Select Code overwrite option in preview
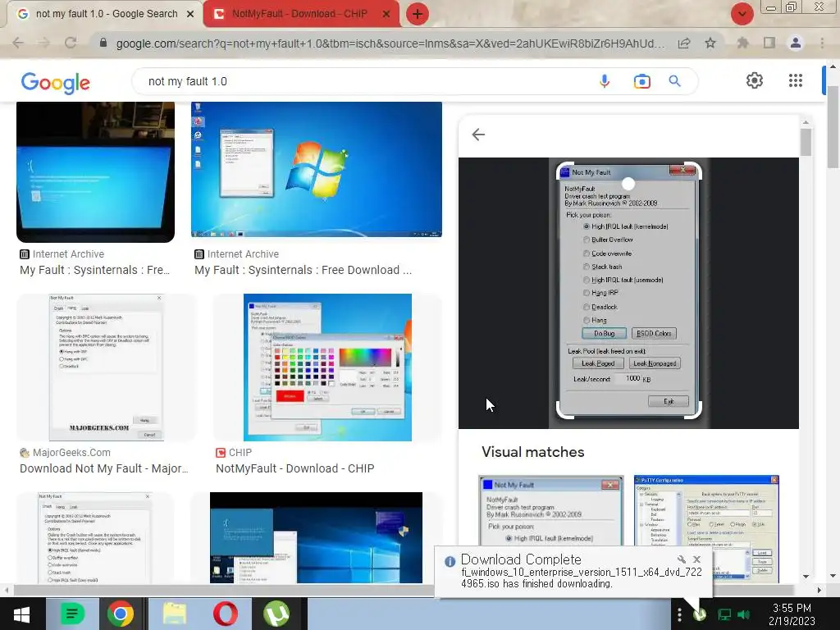840x630 pixels. pyautogui.click(x=608, y=253)
